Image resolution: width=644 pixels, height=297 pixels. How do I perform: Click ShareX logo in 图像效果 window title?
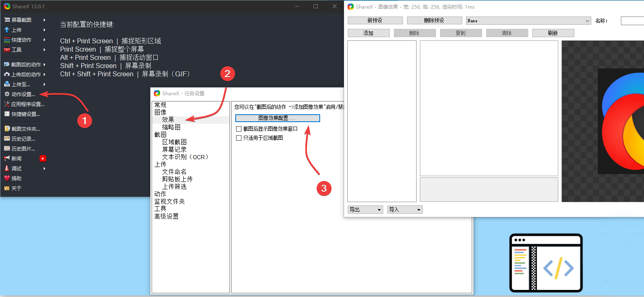(351, 7)
